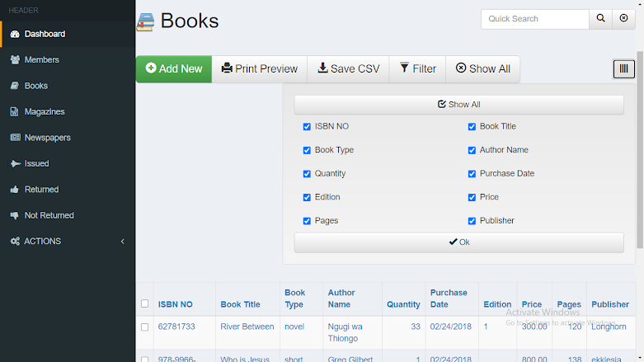
Task: Click the Returned thumbs-up icon
Action: coord(15,190)
